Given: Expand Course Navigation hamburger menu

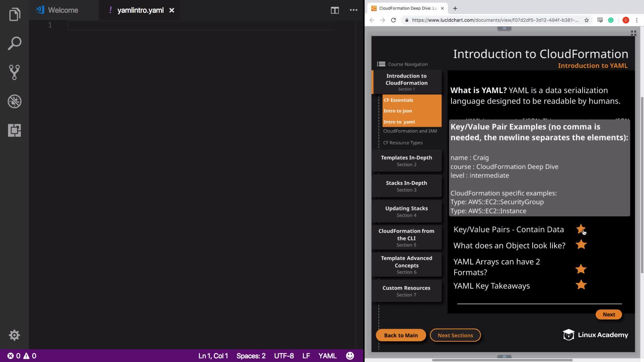Looking at the screenshot, I should [381, 64].
